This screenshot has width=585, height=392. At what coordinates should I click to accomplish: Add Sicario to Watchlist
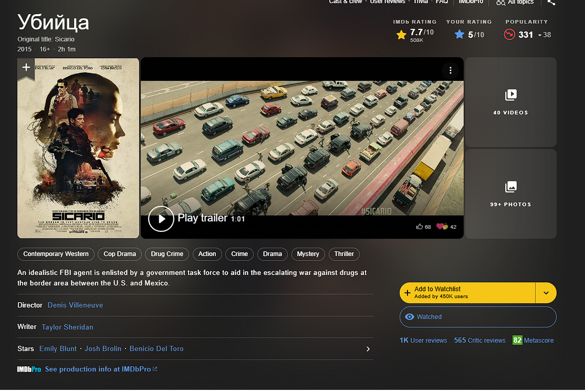(x=467, y=293)
